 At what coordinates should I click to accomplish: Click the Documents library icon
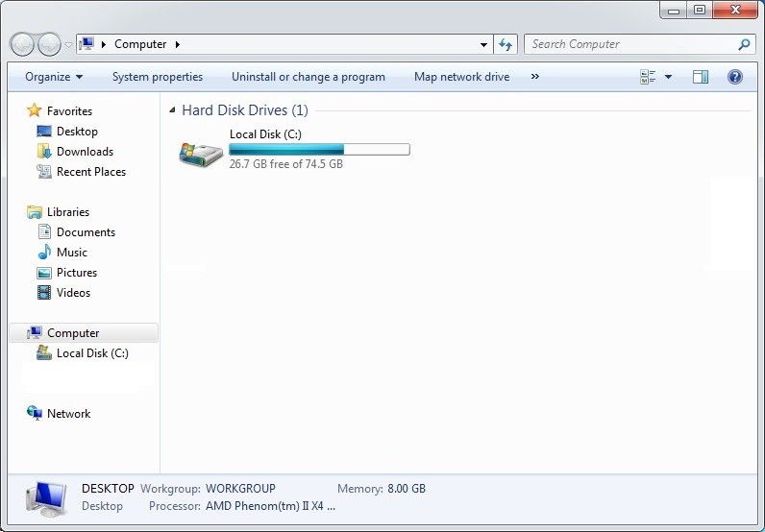click(44, 231)
